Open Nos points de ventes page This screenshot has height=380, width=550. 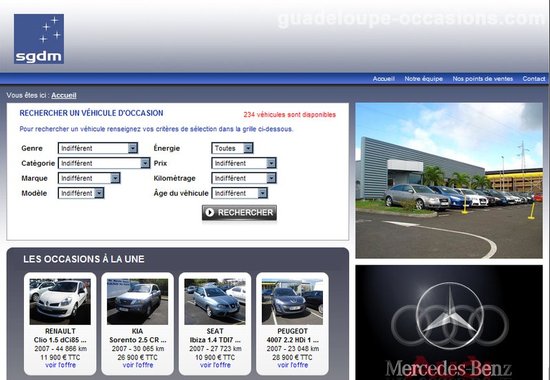tap(483, 79)
